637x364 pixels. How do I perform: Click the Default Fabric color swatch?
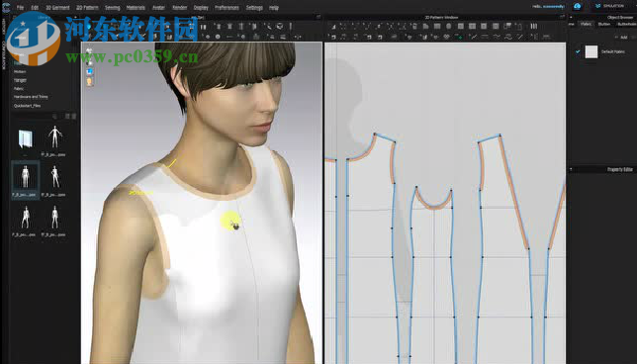(591, 51)
